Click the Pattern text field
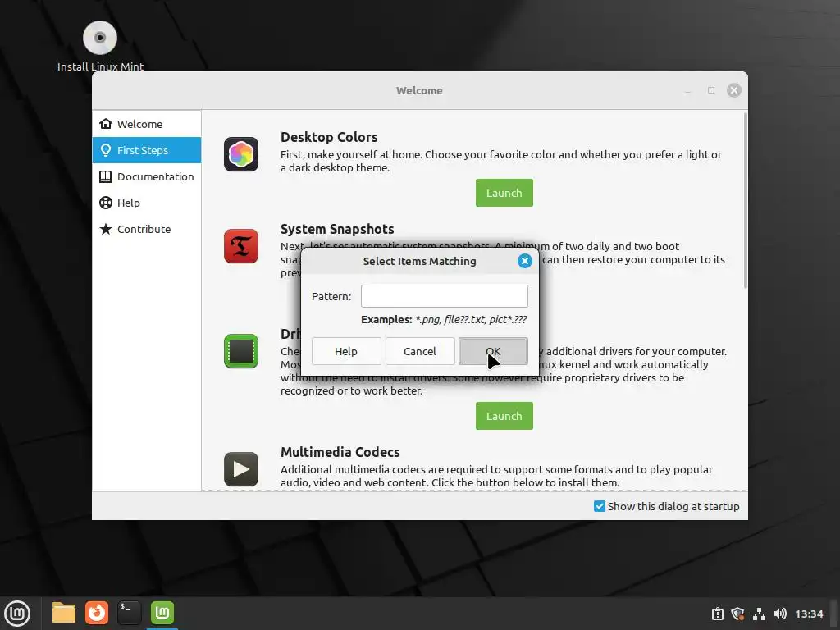This screenshot has height=630, width=840. click(x=444, y=296)
